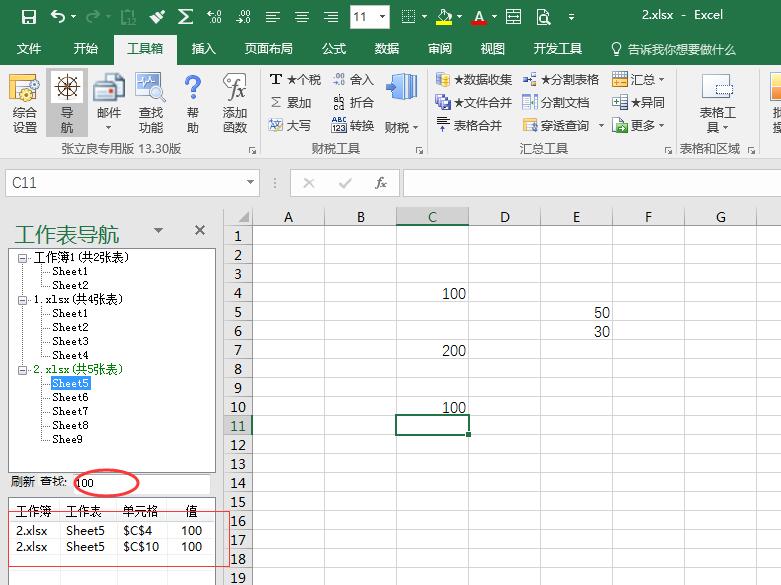Image resolution: width=781 pixels, height=585 pixels.
Task: Click the fill color paint bucket swatch
Action: 444,17
